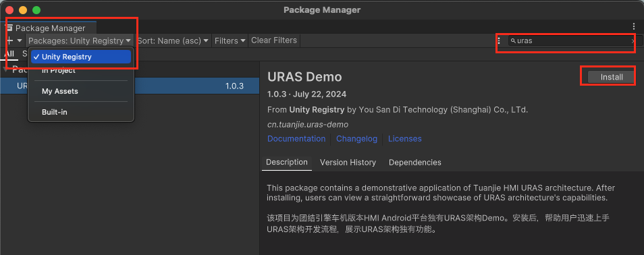
Task: Click the Install button for URAS Demo
Action: point(611,77)
